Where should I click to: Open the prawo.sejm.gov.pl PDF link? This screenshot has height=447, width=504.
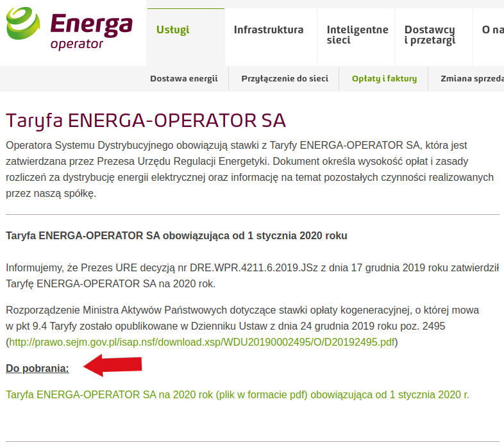pos(202,342)
